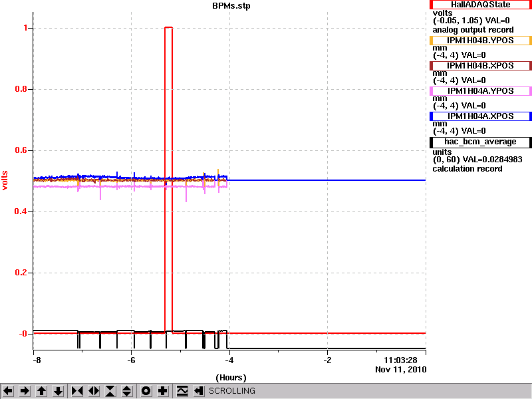Click the 'analog output record' legend text
The image size is (532, 399).
pos(473,30)
